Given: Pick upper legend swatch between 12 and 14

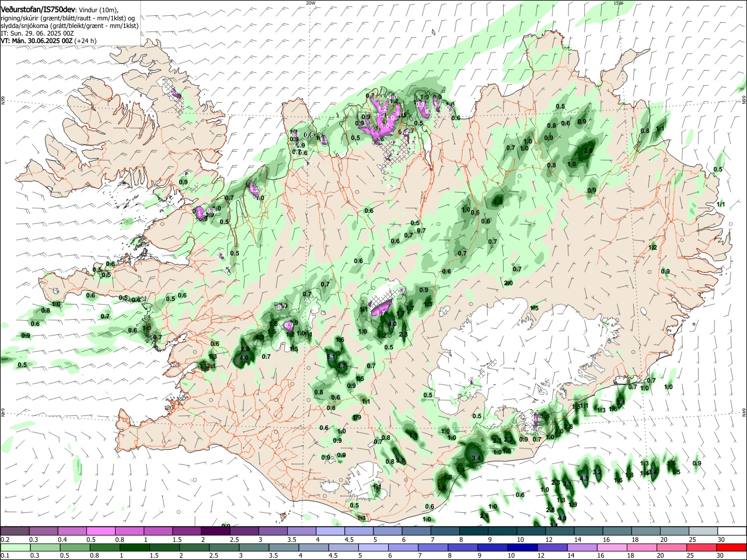Looking at the screenshot, I should [x=559, y=531].
